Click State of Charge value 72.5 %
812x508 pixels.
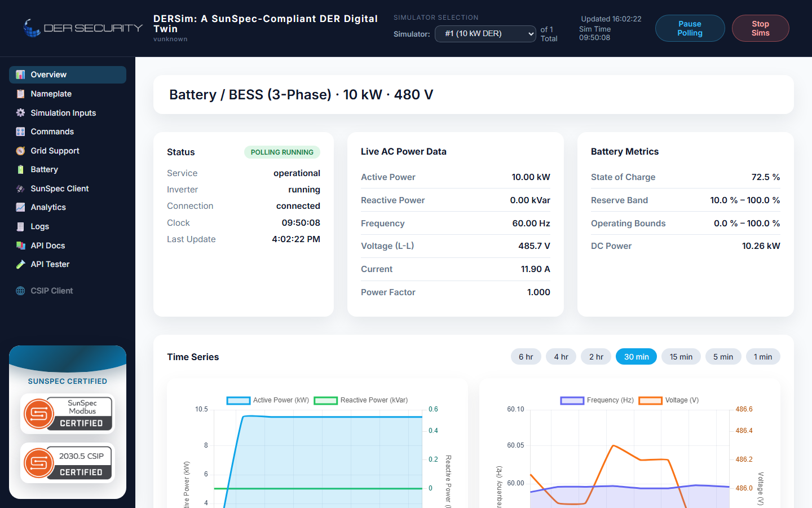766,177
